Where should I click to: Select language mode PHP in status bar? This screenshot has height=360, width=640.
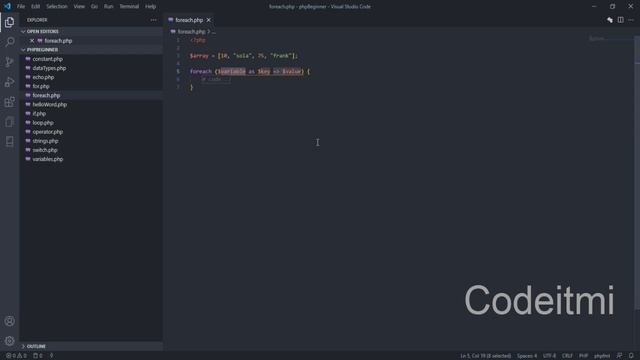(x=584, y=356)
